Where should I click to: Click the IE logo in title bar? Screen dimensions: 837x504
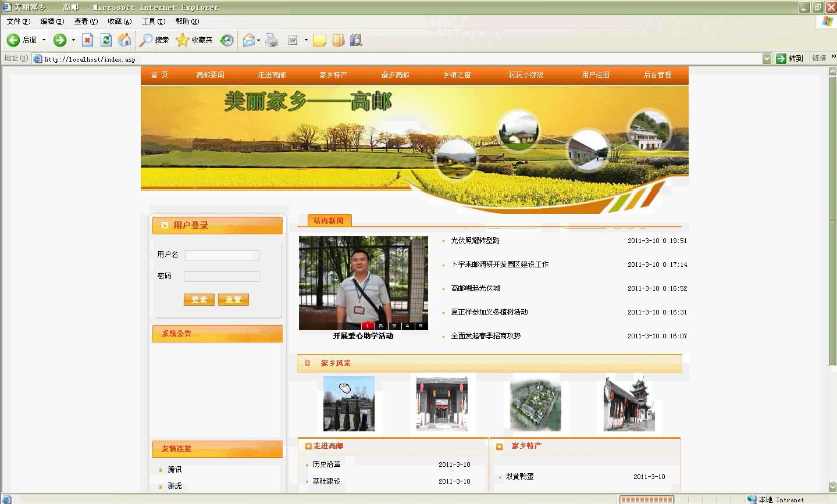(x=6, y=7)
